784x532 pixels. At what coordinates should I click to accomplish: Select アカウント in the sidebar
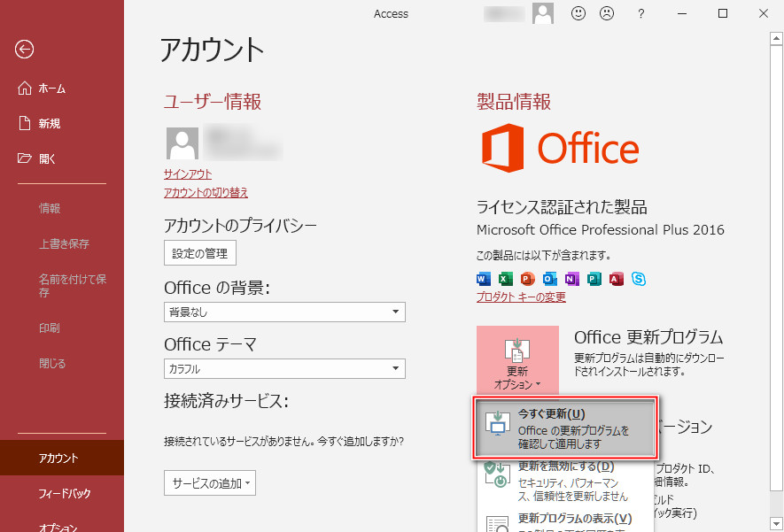pyautogui.click(x=62, y=458)
